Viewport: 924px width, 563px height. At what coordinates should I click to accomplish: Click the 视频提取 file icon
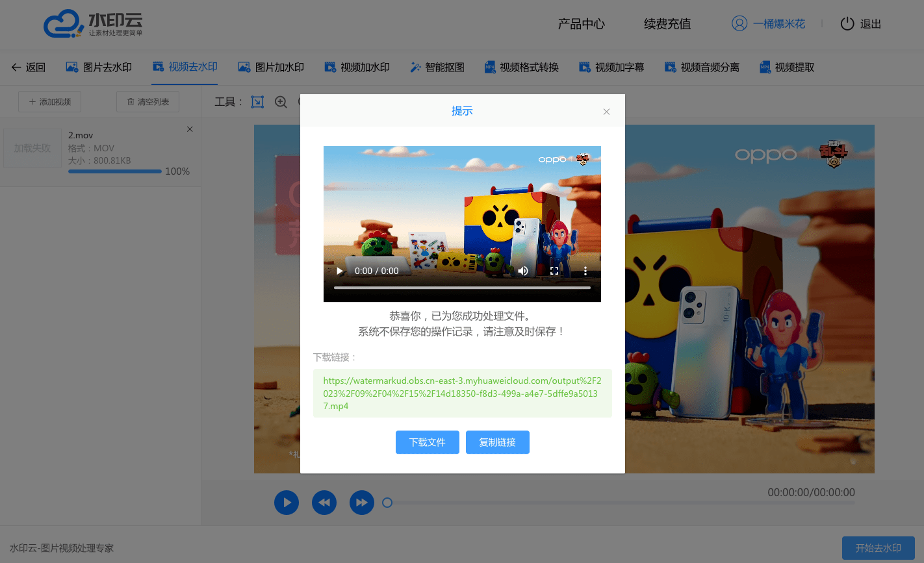(x=765, y=67)
